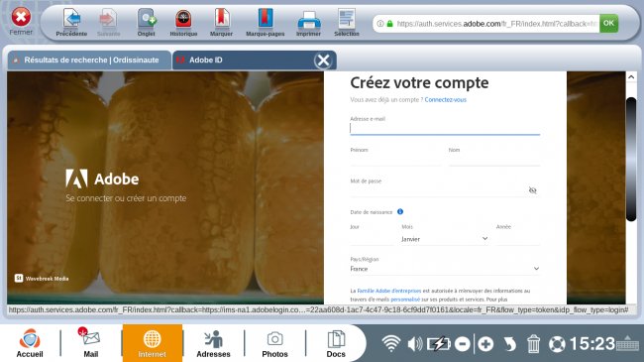Open Mail from the bottom dock
Viewport: 644px width, 362px height.
tap(91, 343)
